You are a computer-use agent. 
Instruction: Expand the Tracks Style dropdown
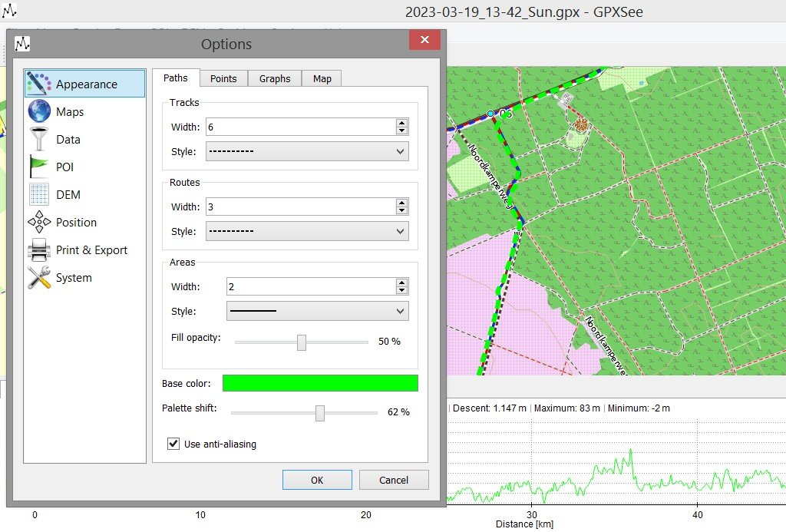(x=306, y=151)
